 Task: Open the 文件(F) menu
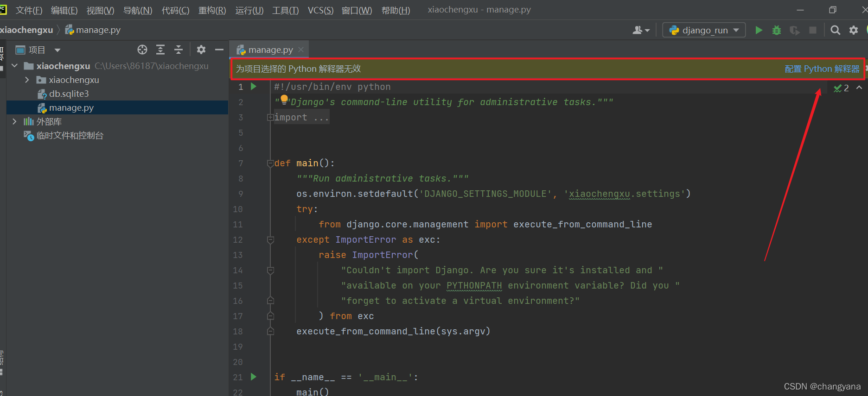(x=29, y=10)
